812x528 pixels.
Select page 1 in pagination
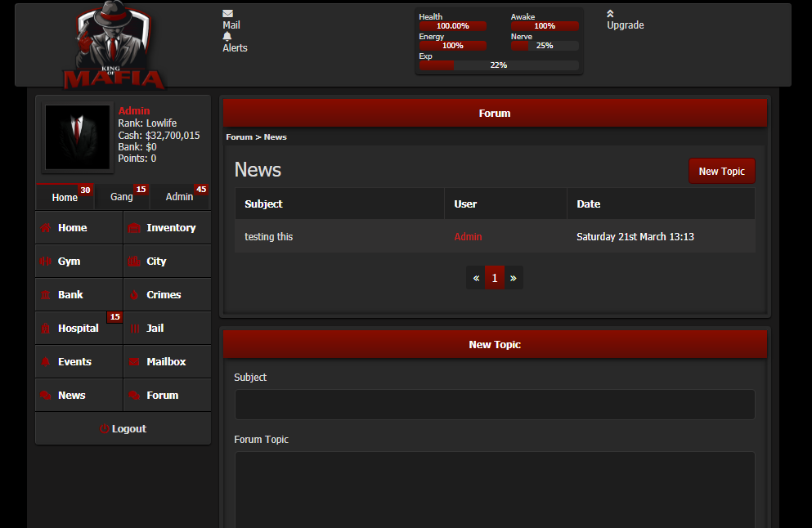tap(495, 278)
